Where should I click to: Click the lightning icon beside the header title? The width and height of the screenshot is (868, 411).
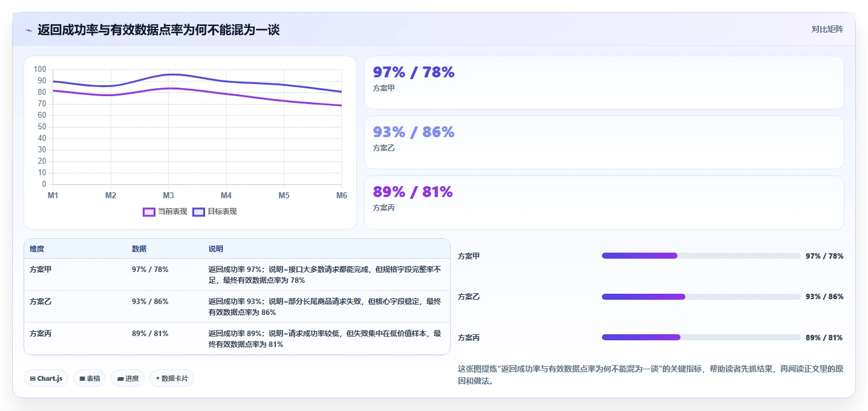coord(28,30)
